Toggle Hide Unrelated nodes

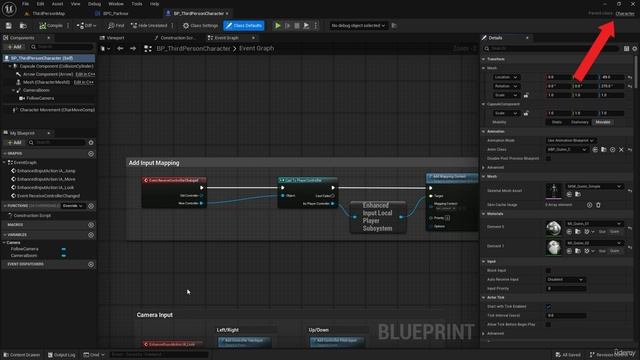click(149, 26)
